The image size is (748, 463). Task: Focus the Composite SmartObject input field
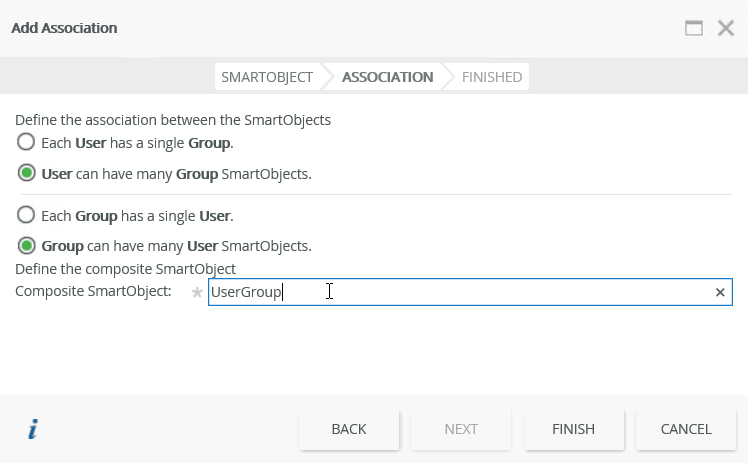point(460,292)
